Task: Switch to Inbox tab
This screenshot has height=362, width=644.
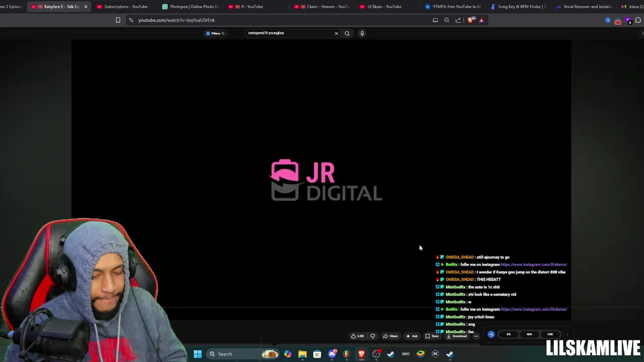Action: (x=631, y=7)
